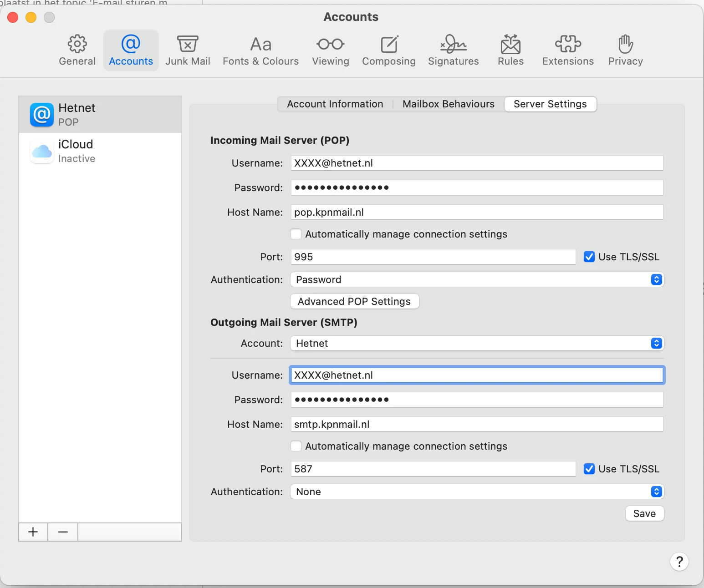This screenshot has width=704, height=588.
Task: Click the Advanced POP Settings button
Action: pos(354,301)
